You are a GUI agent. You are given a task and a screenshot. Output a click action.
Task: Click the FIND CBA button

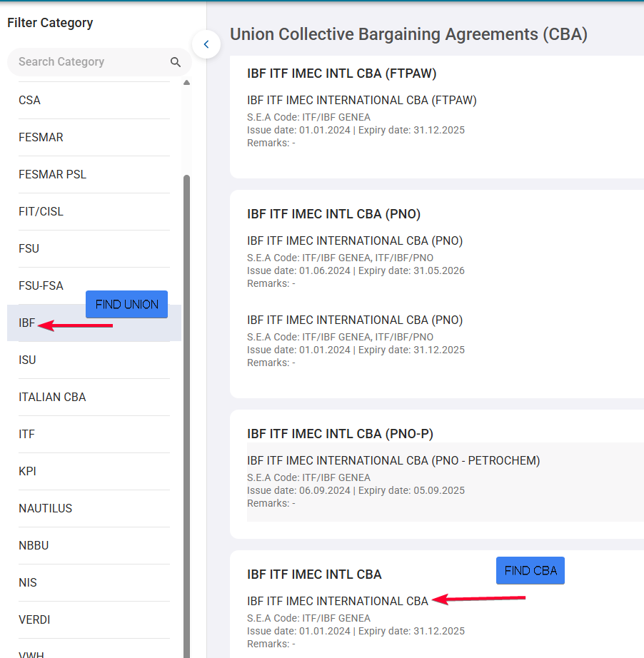[x=530, y=571]
